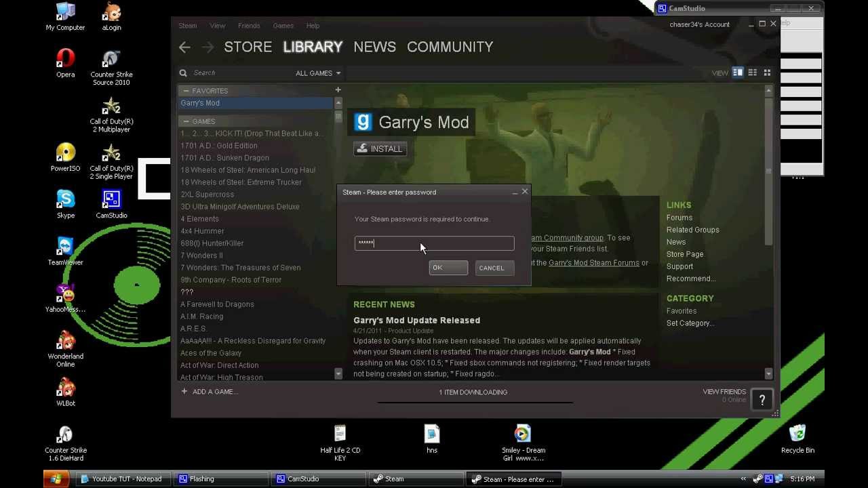The image size is (868, 488).
Task: Cancel the password dialog
Action: click(x=494, y=268)
